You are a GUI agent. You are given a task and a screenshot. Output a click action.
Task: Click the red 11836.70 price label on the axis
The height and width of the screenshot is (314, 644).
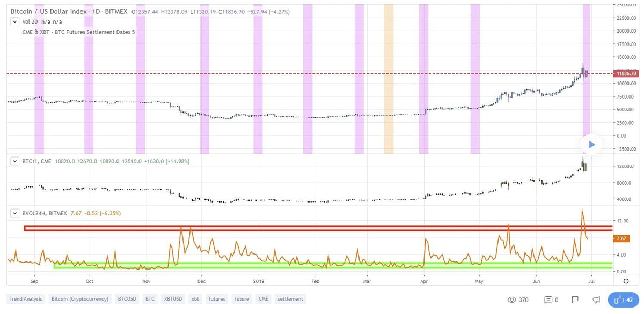626,72
